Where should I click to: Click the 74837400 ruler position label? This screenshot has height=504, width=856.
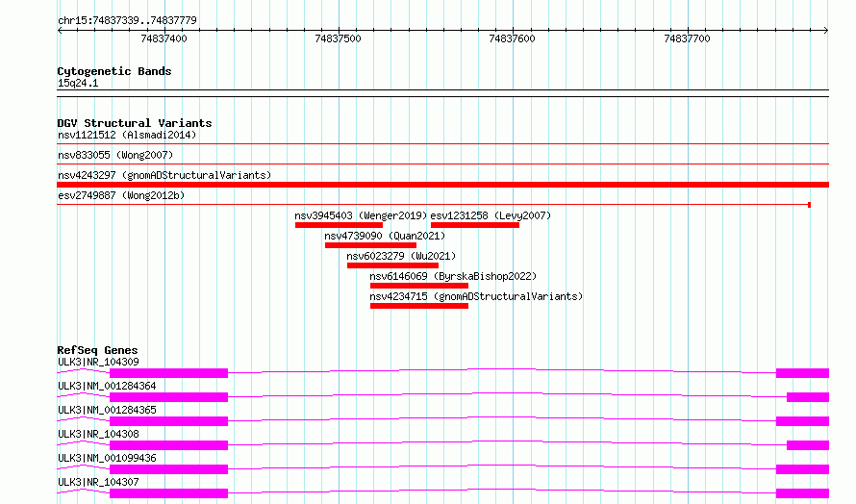(x=164, y=38)
